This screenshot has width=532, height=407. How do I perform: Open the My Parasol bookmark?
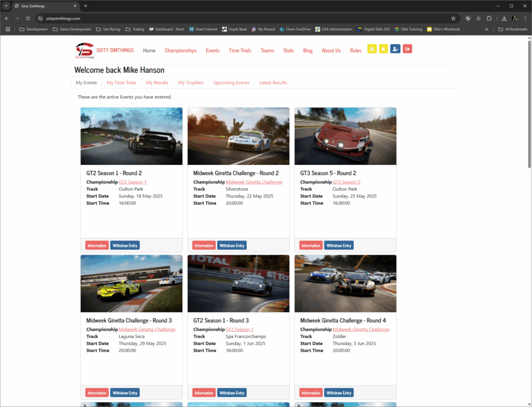click(x=263, y=29)
